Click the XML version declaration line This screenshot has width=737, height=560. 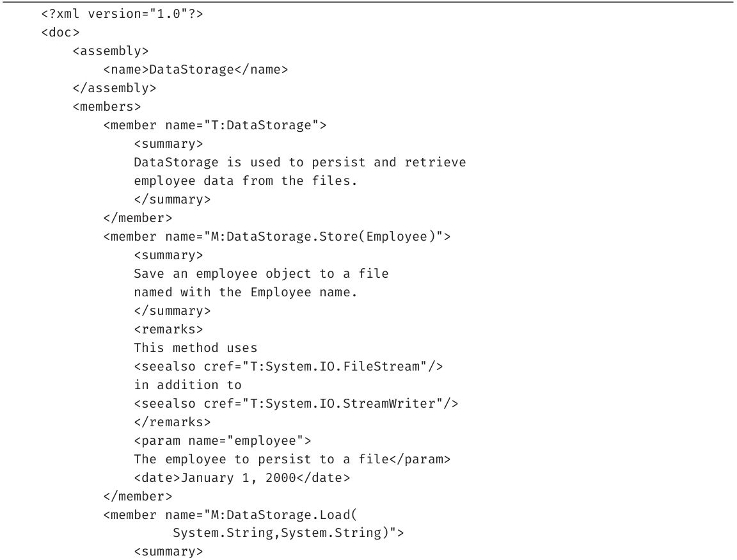pyautogui.click(x=122, y=13)
